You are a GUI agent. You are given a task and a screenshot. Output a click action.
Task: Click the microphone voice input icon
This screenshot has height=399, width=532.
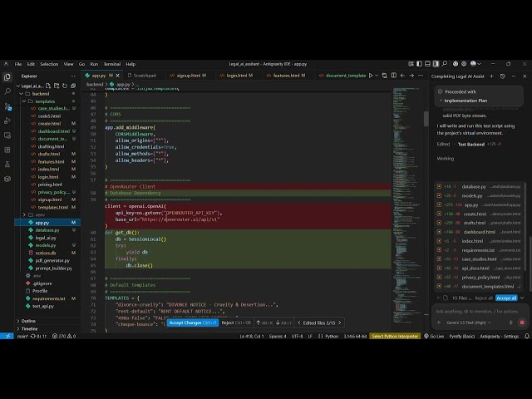pos(510,323)
